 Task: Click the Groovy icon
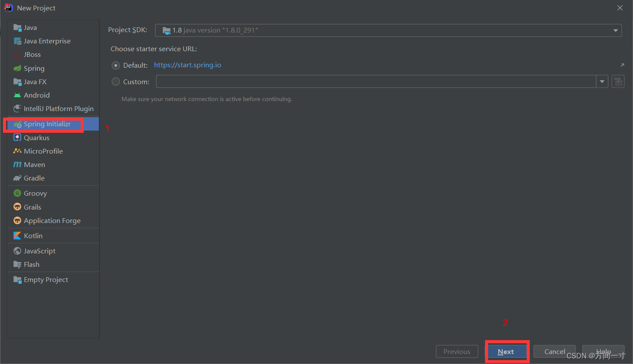coord(17,193)
